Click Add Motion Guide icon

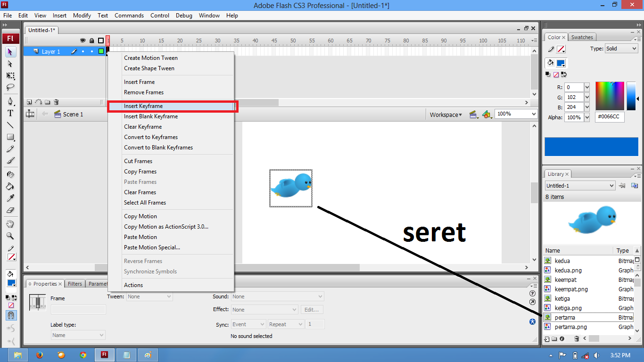(x=39, y=102)
